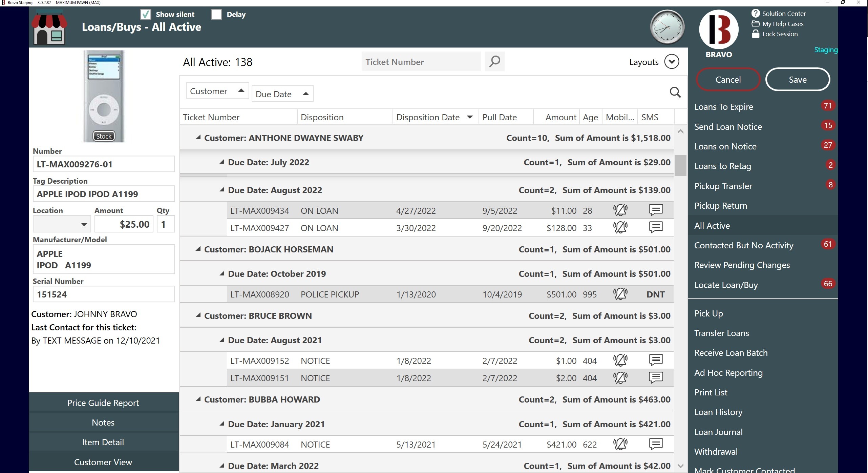868x473 pixels.
Task: Click the Bravo logo
Action: (x=719, y=29)
